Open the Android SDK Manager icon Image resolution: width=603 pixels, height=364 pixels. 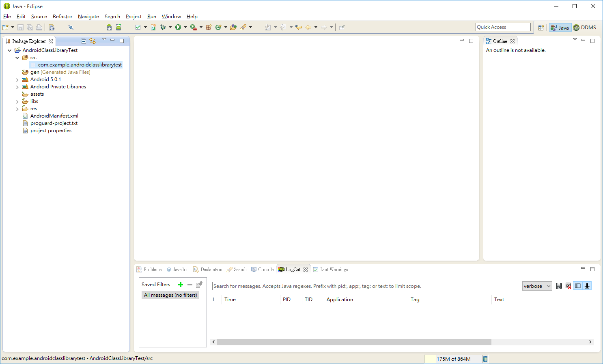(109, 27)
